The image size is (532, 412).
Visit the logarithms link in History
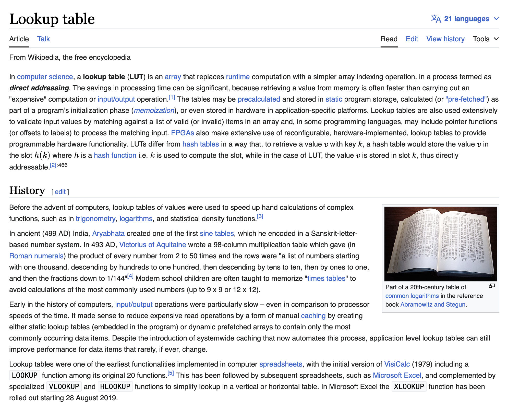pyautogui.click(x=136, y=219)
